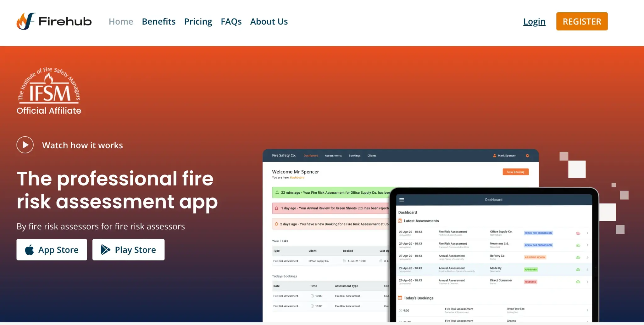644x325 pixels.
Task: Expand the Office Supply Co. assessment row chevron
Action: point(588,233)
